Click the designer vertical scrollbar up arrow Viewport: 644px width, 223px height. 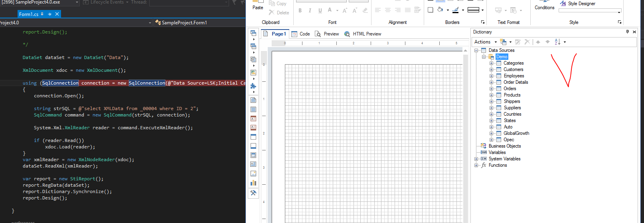(x=465, y=51)
